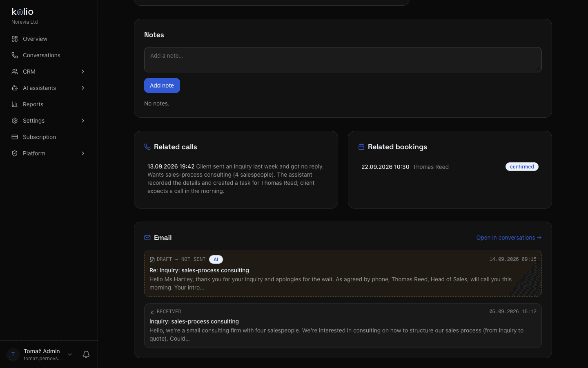Go to Overview in sidebar
This screenshot has width=588, height=368.
[x=49, y=39]
